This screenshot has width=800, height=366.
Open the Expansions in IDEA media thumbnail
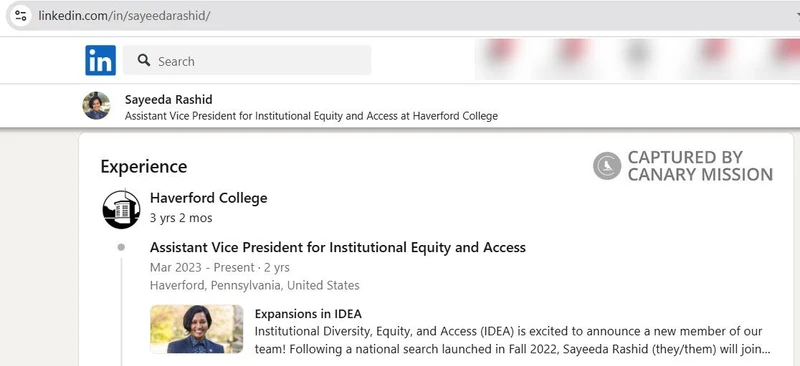click(196, 329)
